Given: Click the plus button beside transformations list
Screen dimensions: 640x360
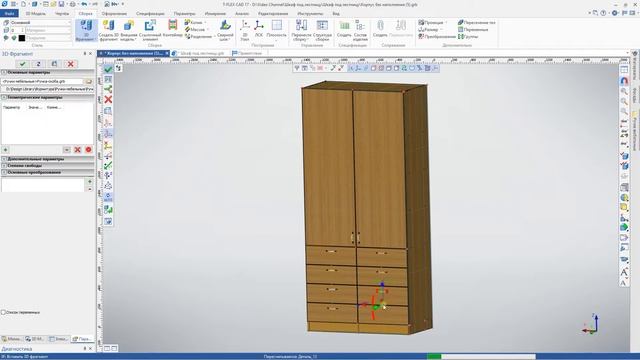Looking at the screenshot, I should (x=90, y=182).
